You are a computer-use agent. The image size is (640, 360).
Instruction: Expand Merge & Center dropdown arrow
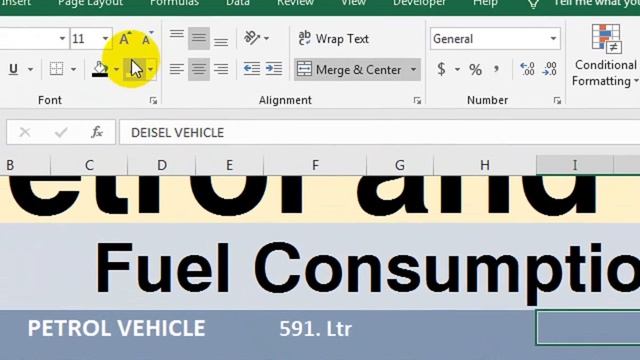click(x=413, y=70)
